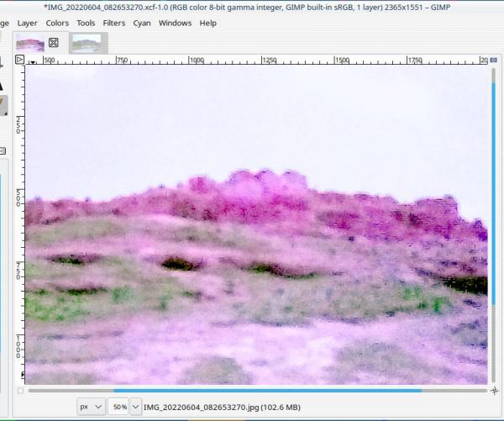
Task: Click the 50% zoom input field
Action: pos(119,407)
